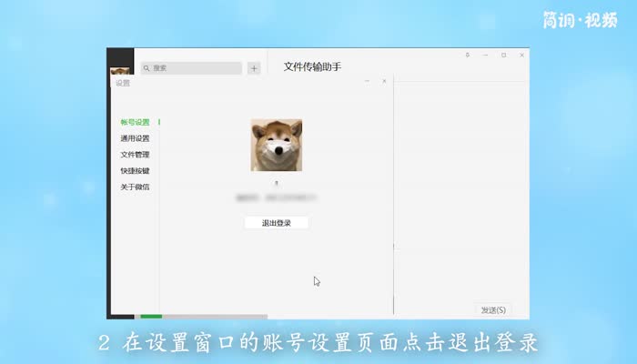Click the 文件传输助手 chat title
The image size is (637, 364).
coord(312,66)
